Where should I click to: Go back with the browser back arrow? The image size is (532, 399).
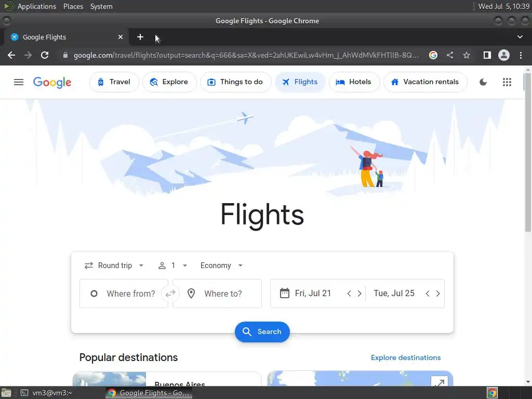[x=11, y=55]
